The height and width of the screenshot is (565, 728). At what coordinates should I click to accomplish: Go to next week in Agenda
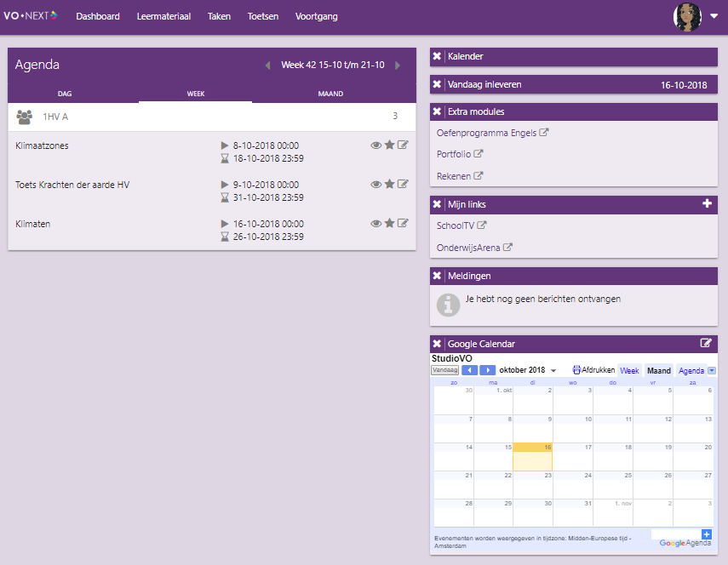pos(398,66)
